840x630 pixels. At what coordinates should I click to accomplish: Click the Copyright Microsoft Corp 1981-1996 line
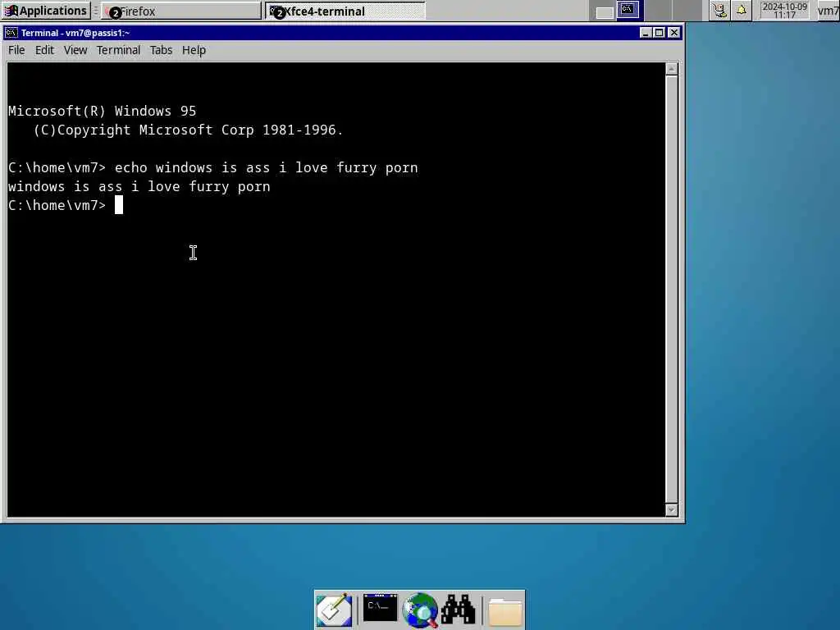188,130
